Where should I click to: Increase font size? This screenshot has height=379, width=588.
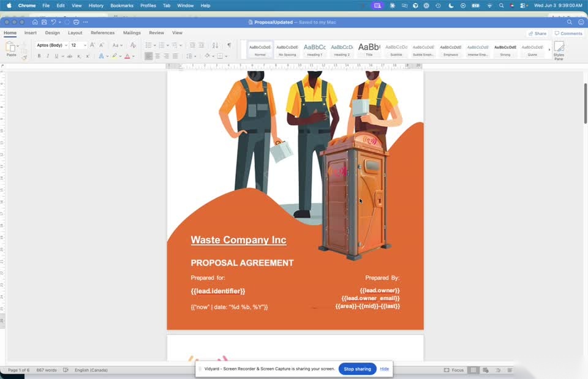tap(92, 45)
